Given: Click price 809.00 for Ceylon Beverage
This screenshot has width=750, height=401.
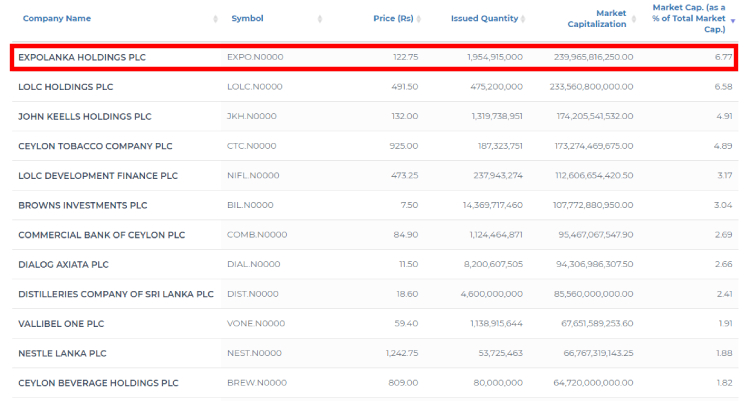Looking at the screenshot, I should [404, 383].
